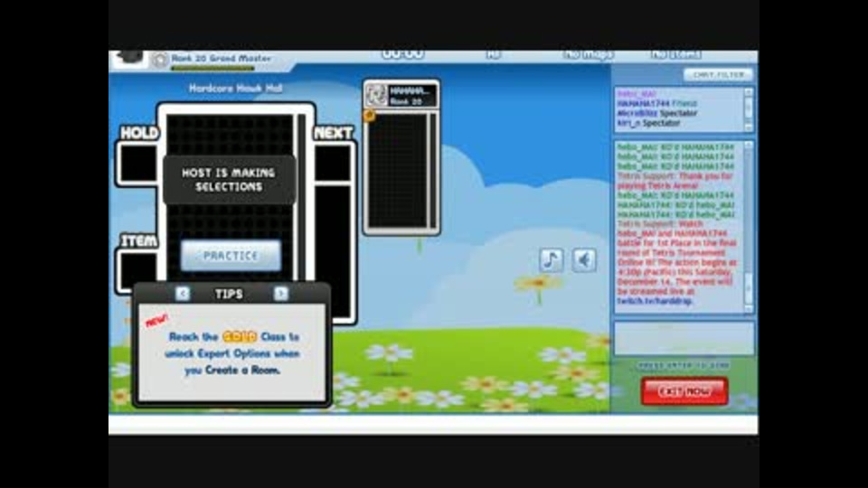Click the green rank progress bar
The height and width of the screenshot is (488, 868).
[x=213, y=69]
